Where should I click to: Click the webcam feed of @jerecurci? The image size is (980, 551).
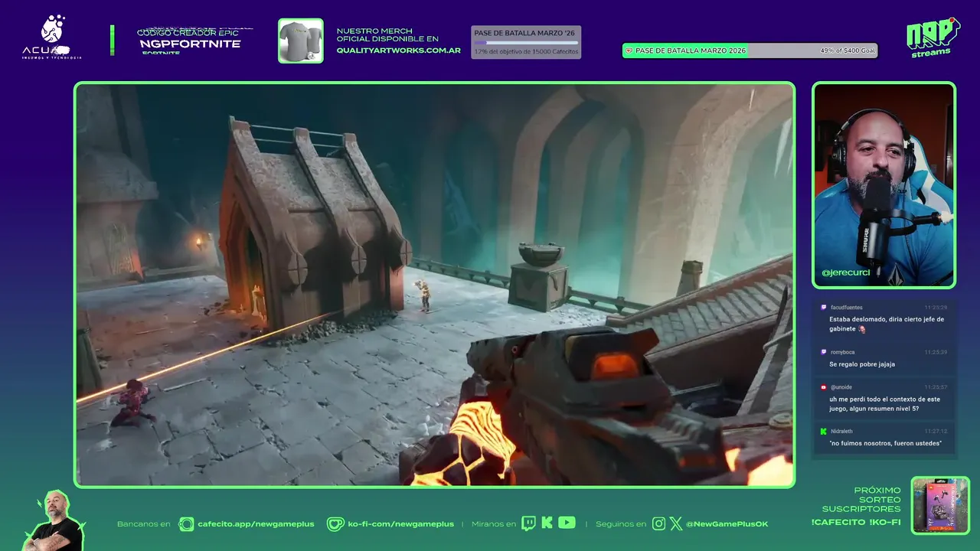884,185
